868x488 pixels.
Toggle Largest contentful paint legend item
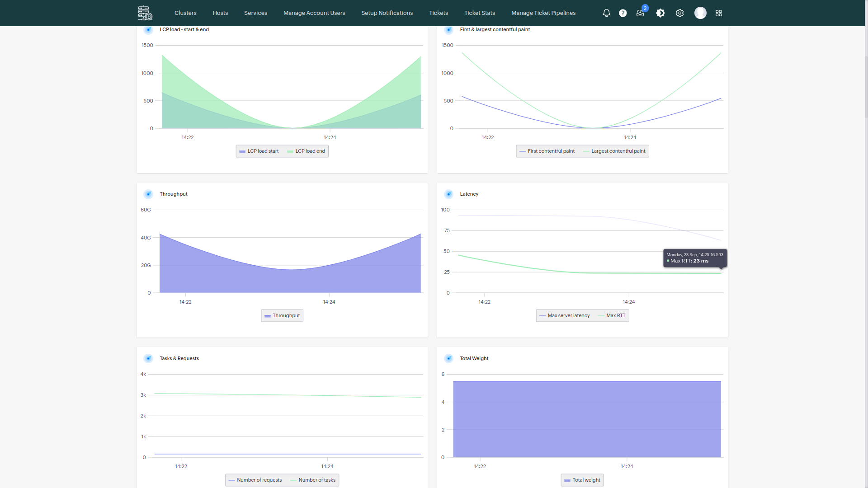click(614, 151)
